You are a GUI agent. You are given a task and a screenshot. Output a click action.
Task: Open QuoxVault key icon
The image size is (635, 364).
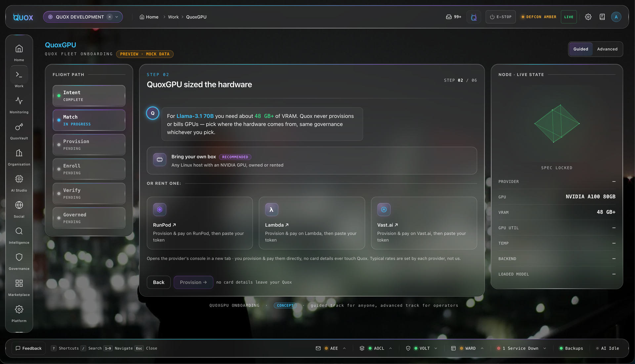pyautogui.click(x=19, y=127)
